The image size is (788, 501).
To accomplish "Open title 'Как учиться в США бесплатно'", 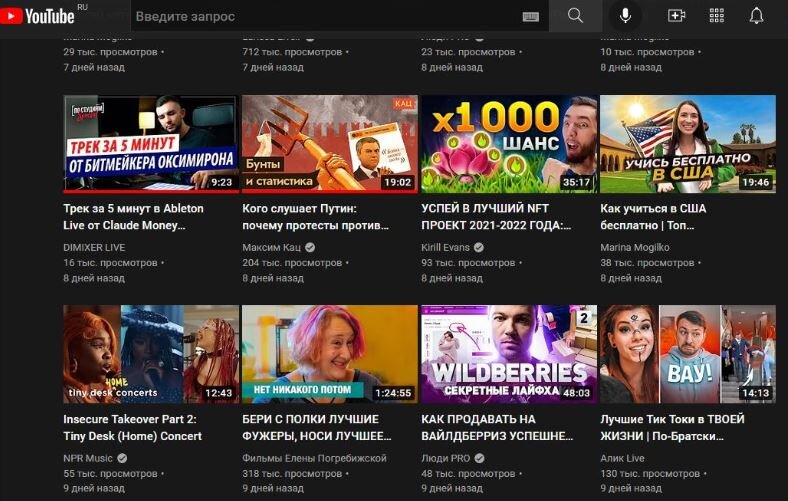I will point(653,217).
